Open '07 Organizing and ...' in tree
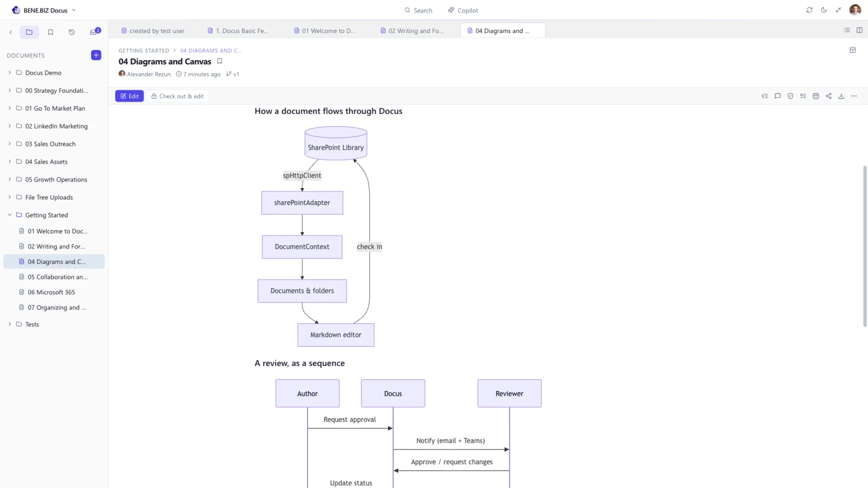Viewport: 868px width, 488px height. click(x=54, y=307)
